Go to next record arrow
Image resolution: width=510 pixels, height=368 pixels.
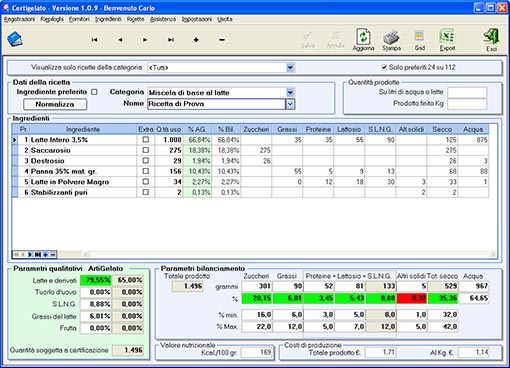pos(145,40)
